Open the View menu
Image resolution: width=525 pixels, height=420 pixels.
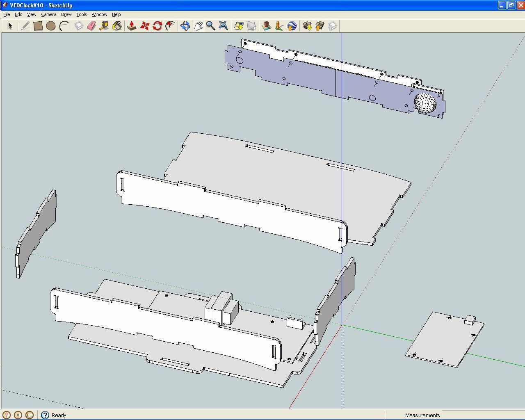click(32, 14)
